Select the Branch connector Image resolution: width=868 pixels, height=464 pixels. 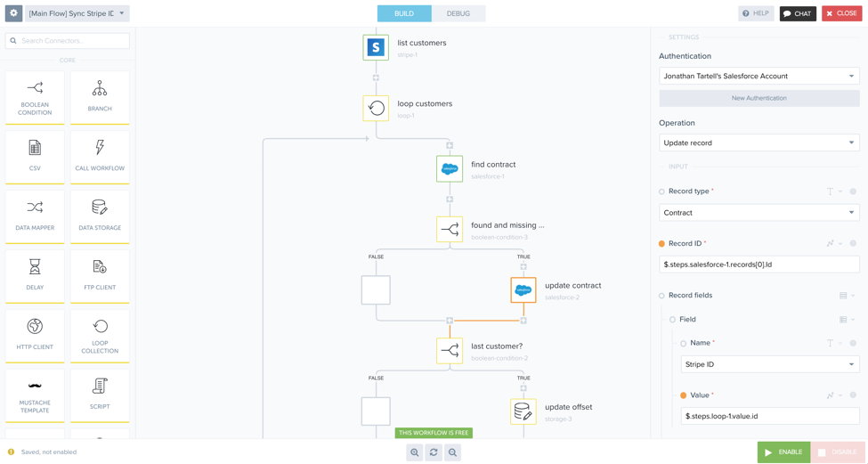[100, 97]
